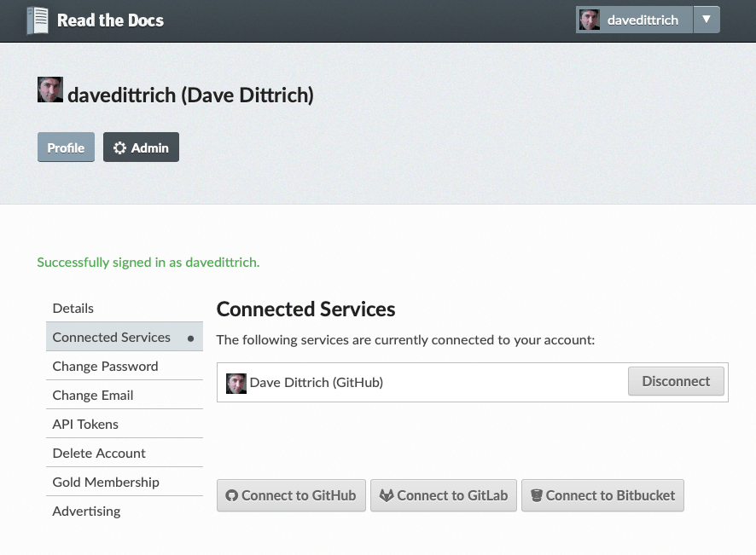The image size is (756, 555).
Task: Select Details in the sidebar menu
Action: [x=73, y=308]
